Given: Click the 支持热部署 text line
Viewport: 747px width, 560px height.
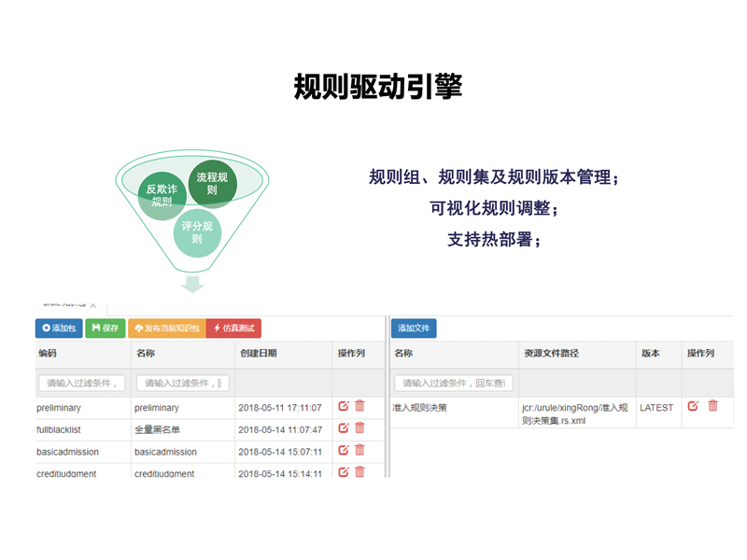Looking at the screenshot, I should point(495,240).
